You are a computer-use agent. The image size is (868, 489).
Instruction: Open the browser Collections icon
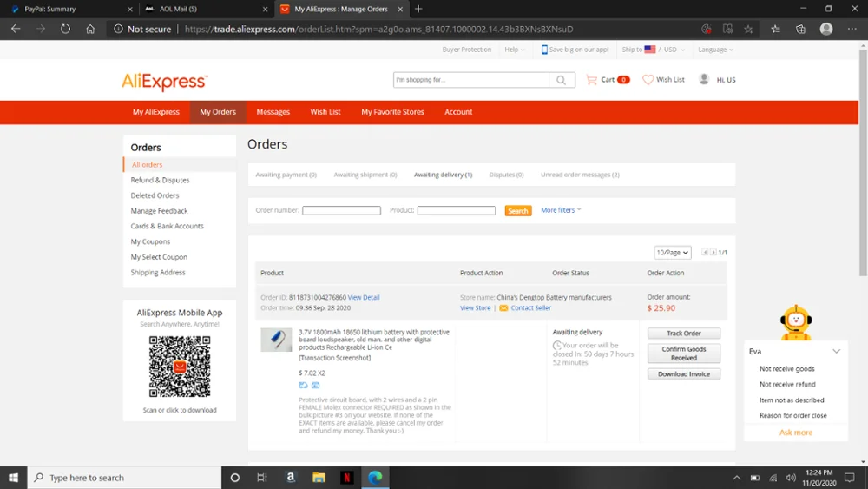click(800, 29)
